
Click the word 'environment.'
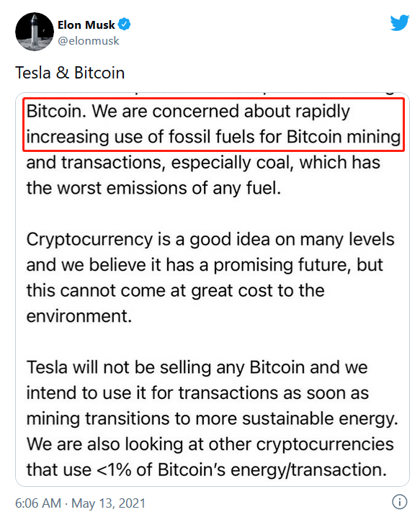[x=79, y=316]
